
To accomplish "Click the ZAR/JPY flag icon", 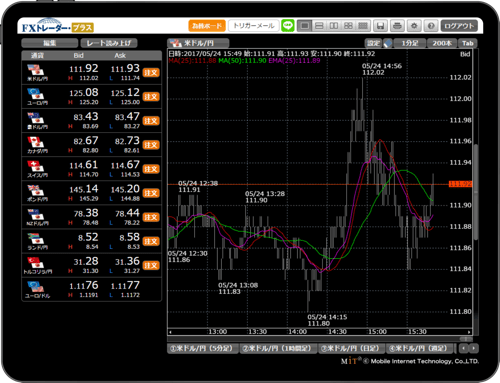I will point(36,239).
